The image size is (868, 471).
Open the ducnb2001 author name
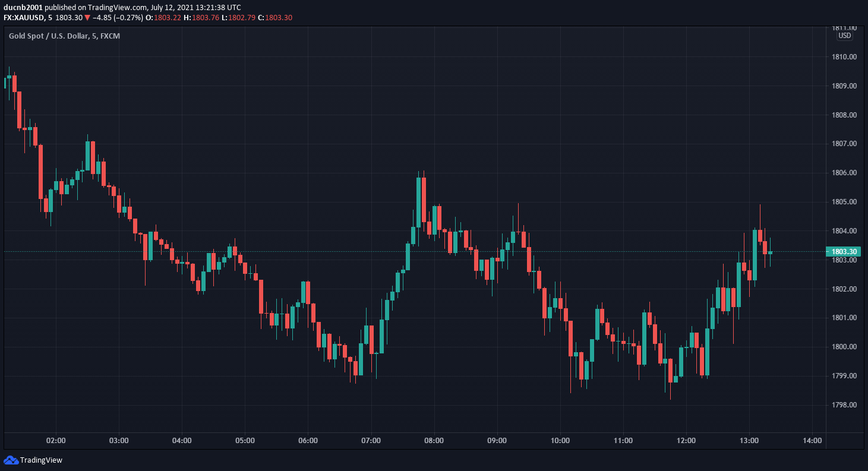[x=22, y=8]
